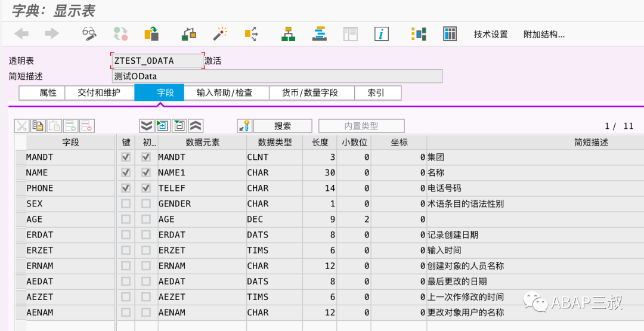The height and width of the screenshot is (331, 644).
Task: Click the ERZET field name cell
Action: [70, 250]
